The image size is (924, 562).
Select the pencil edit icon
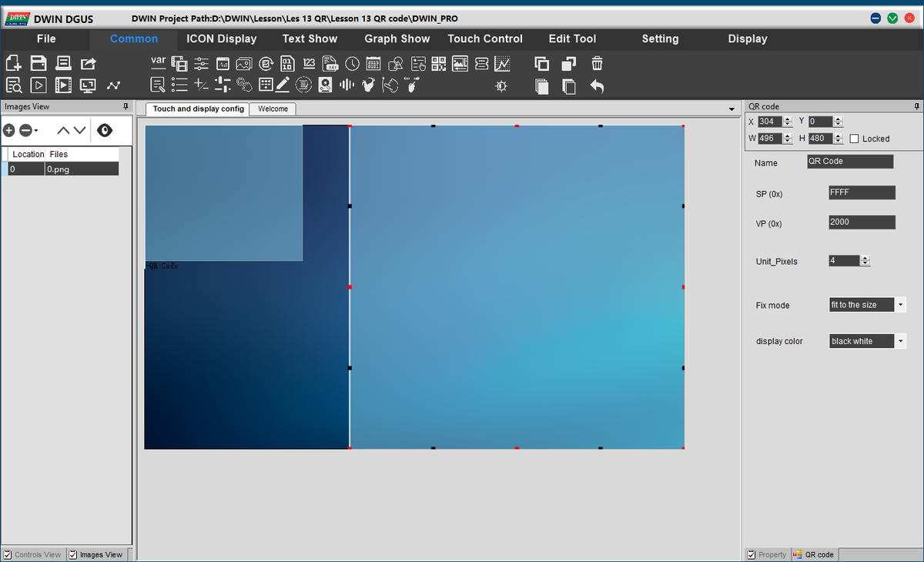[283, 85]
